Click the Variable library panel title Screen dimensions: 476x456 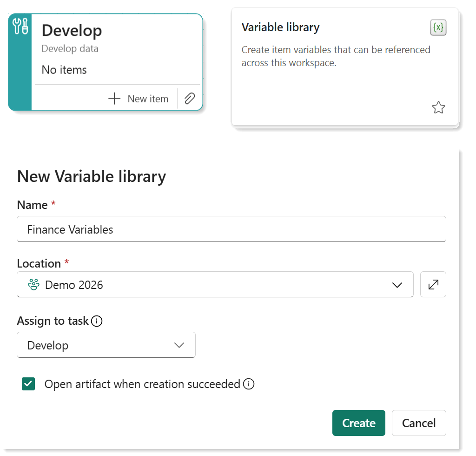tap(280, 27)
